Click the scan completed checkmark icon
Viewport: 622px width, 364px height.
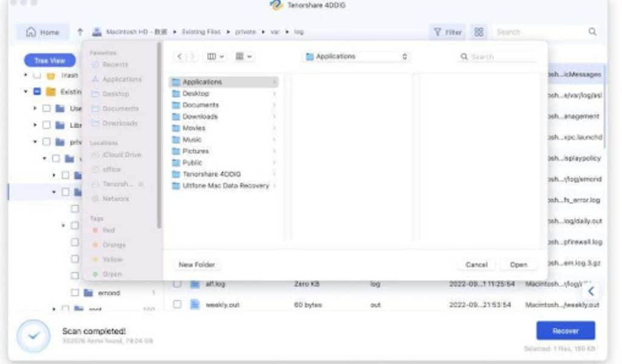[34, 336]
